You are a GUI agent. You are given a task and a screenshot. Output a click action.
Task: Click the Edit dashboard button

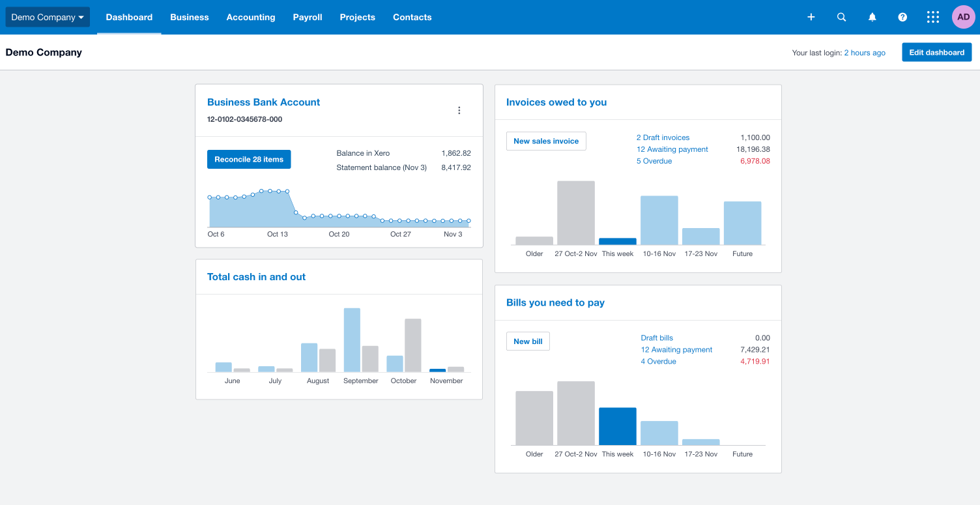(936, 52)
